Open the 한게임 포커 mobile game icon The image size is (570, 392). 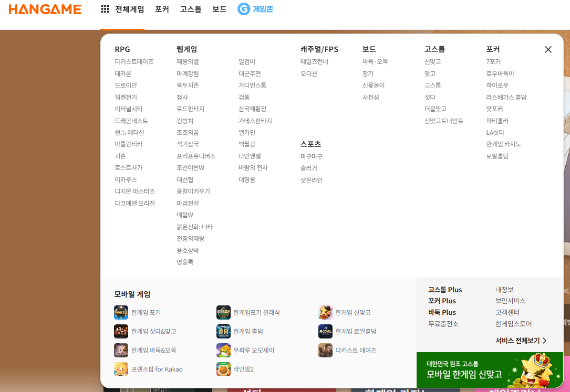[x=121, y=313]
